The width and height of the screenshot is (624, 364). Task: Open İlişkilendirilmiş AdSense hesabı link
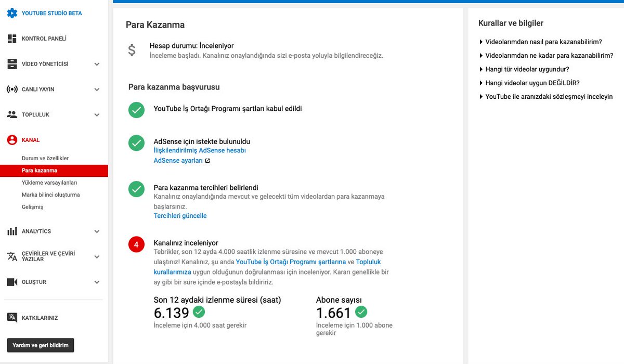coord(200,150)
